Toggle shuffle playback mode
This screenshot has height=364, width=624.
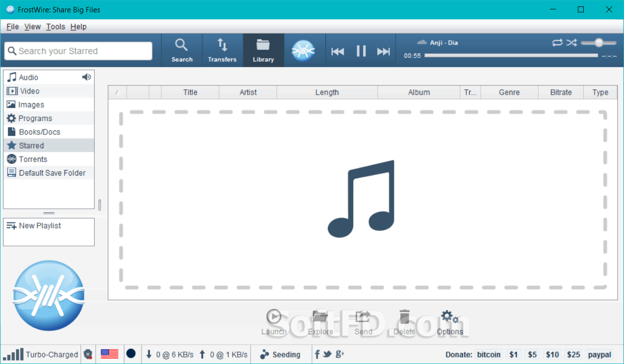coord(572,43)
